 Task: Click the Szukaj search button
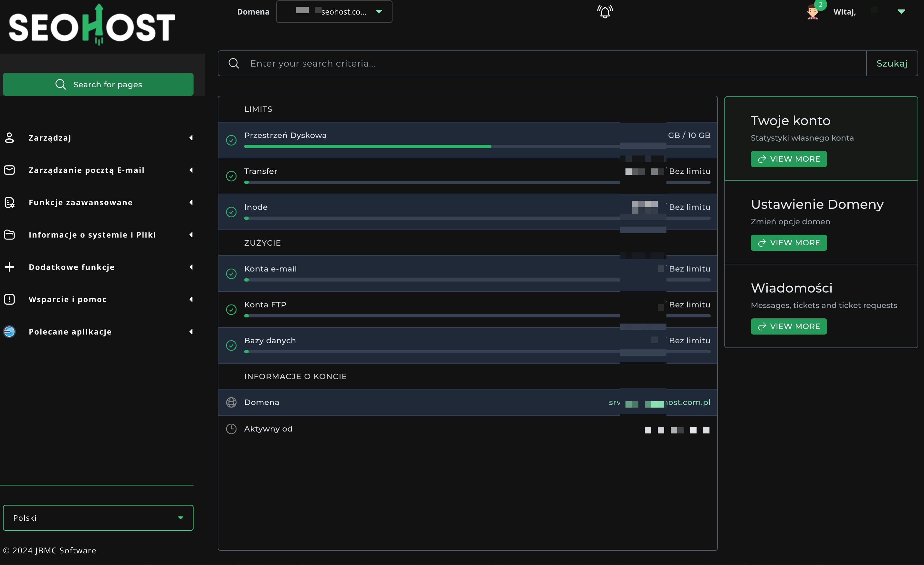tap(891, 63)
